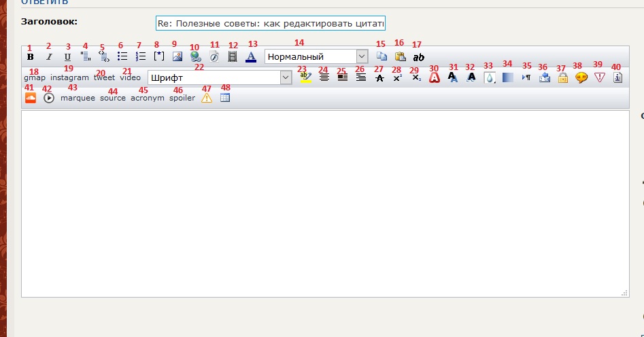Click the padlock icon in toolbar
Viewport: 644px width, 337px height.
[562, 78]
